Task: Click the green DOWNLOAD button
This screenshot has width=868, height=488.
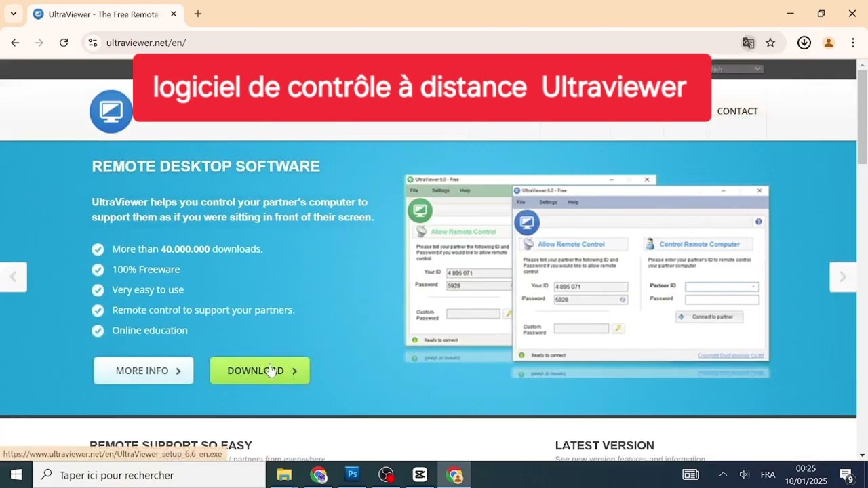Action: pos(260,371)
